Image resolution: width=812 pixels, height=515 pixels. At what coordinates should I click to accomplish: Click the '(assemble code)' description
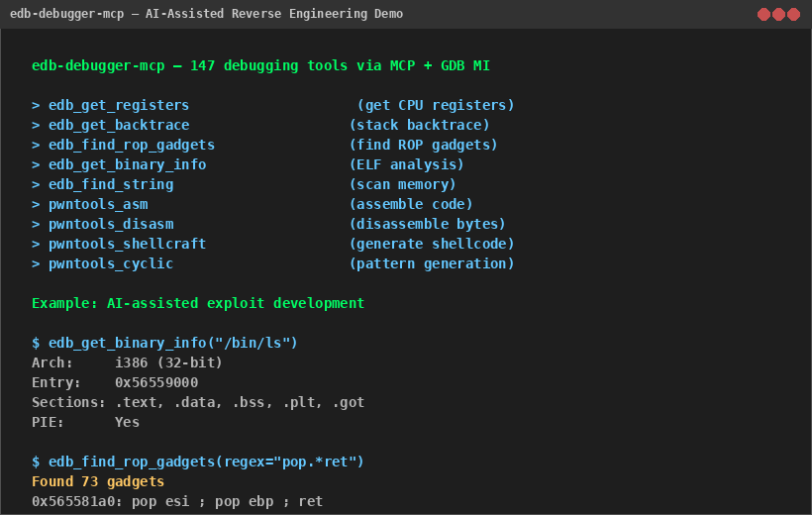[x=411, y=204]
